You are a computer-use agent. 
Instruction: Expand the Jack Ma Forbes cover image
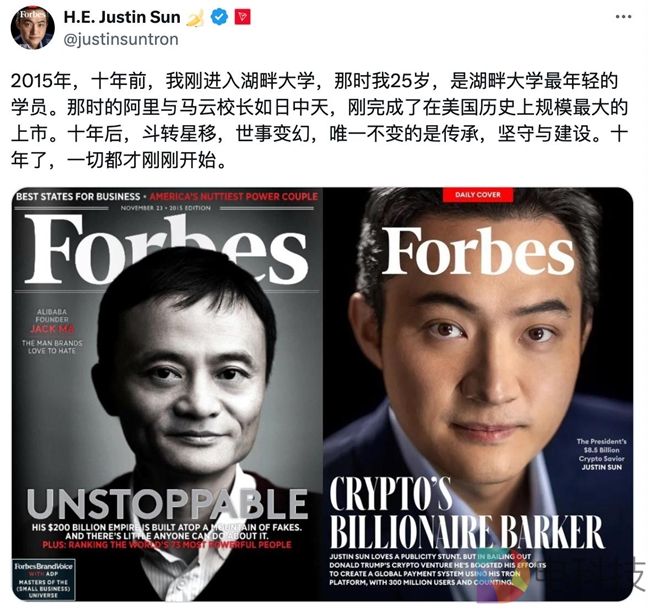point(167,394)
